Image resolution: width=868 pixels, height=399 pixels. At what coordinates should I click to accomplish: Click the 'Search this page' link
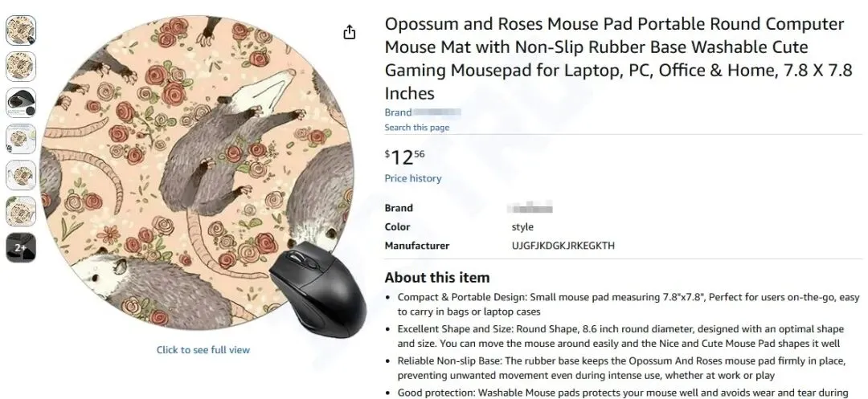[417, 128]
